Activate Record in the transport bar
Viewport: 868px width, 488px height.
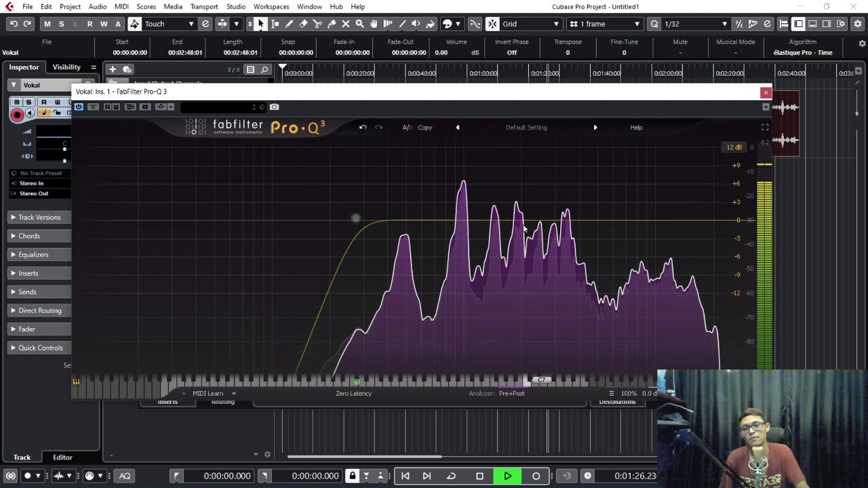tap(536, 476)
